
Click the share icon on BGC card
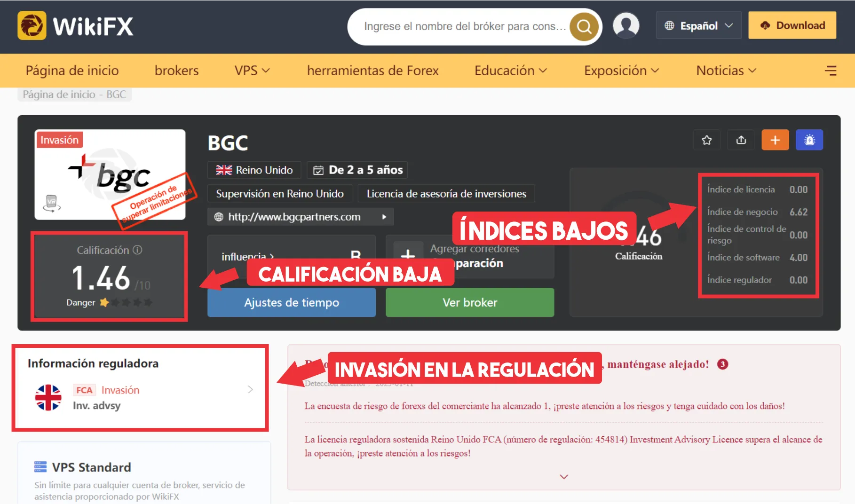point(741,140)
